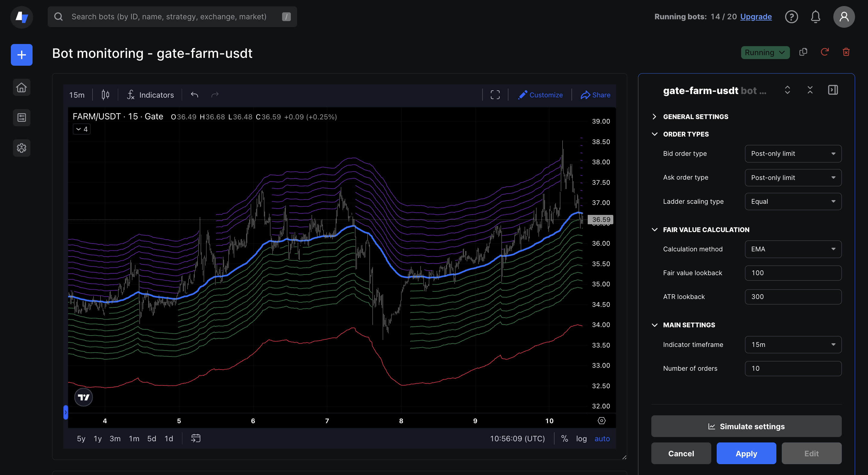Click the Fair value lookback field
The height and width of the screenshot is (475, 868).
click(x=793, y=273)
